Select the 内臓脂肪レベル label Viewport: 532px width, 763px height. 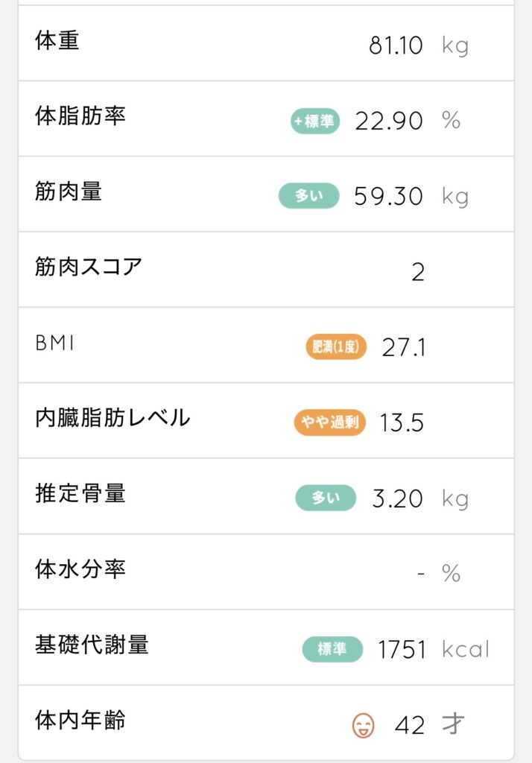click(113, 418)
